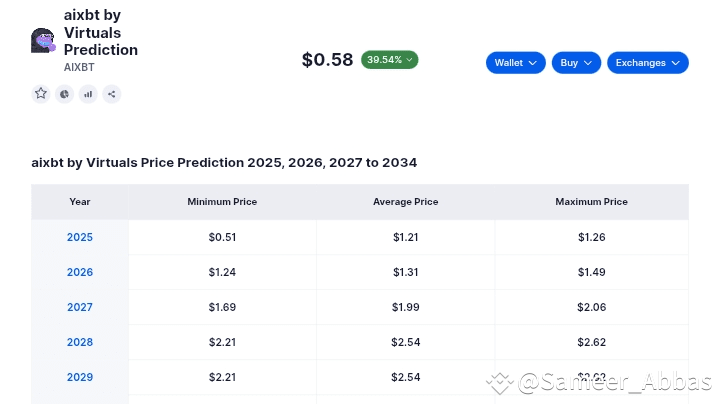
Task: Click the aixbt coin logo
Action: tap(43, 40)
